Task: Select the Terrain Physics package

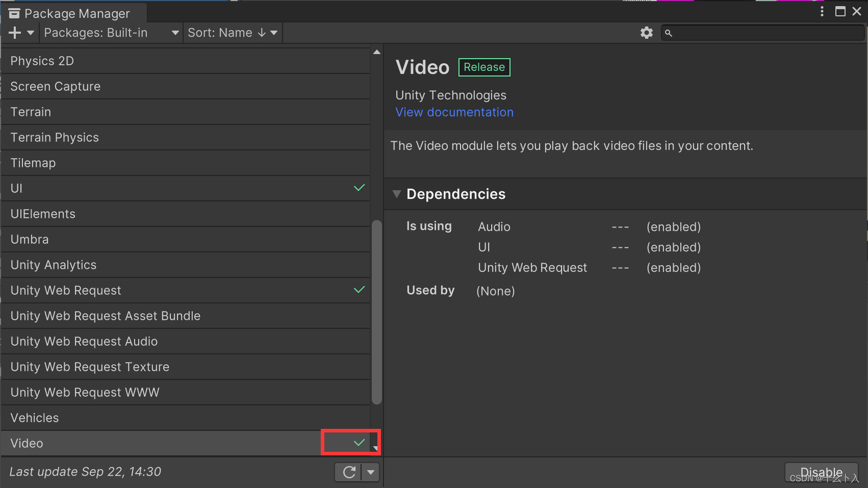Action: [x=186, y=137]
